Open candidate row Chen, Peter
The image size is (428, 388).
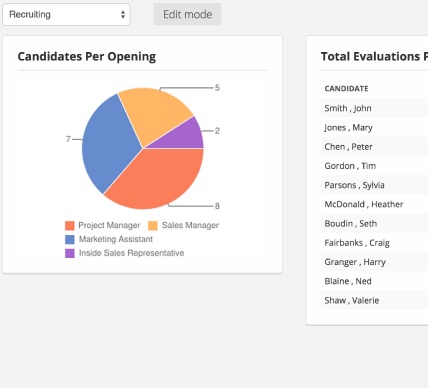pyautogui.click(x=374, y=147)
